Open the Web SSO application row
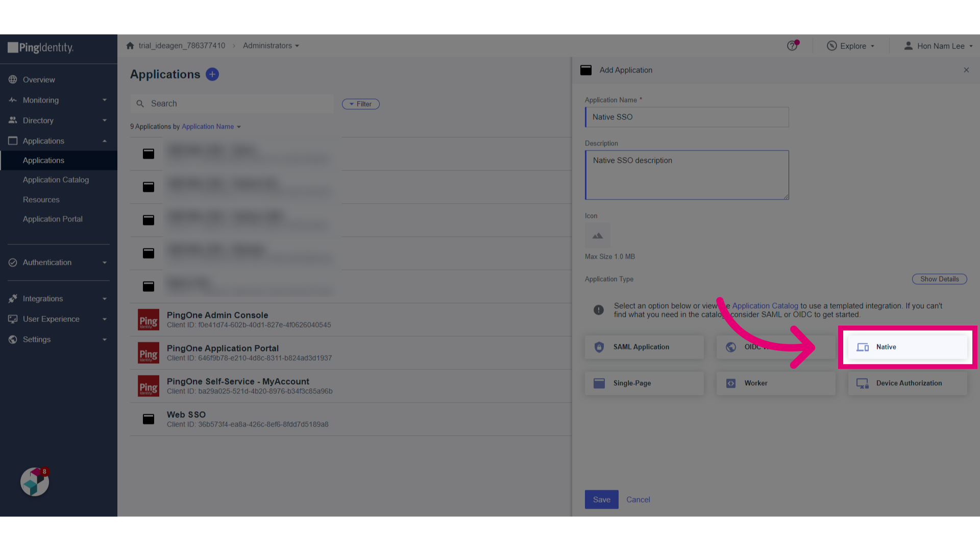Viewport: 980px width, 551px height. pyautogui.click(x=351, y=419)
